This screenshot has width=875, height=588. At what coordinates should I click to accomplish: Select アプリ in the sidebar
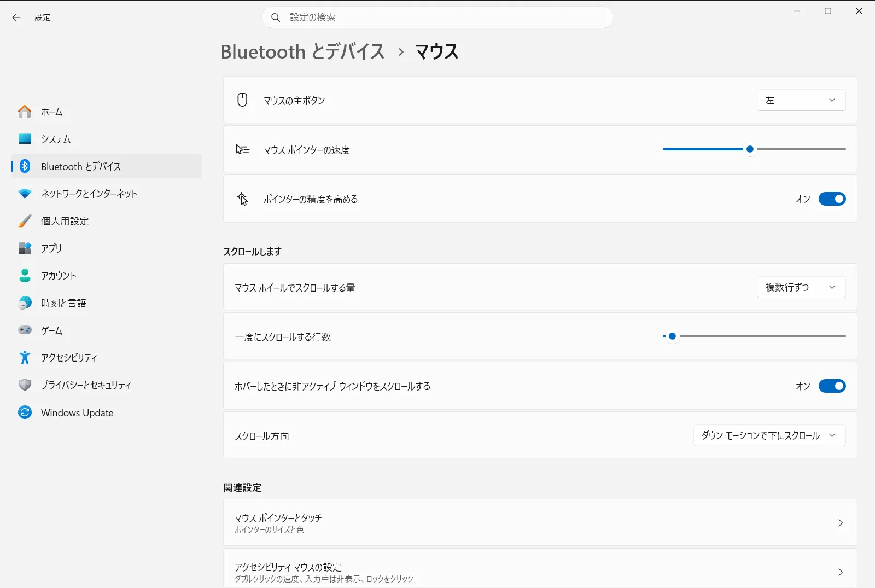[x=106, y=248]
